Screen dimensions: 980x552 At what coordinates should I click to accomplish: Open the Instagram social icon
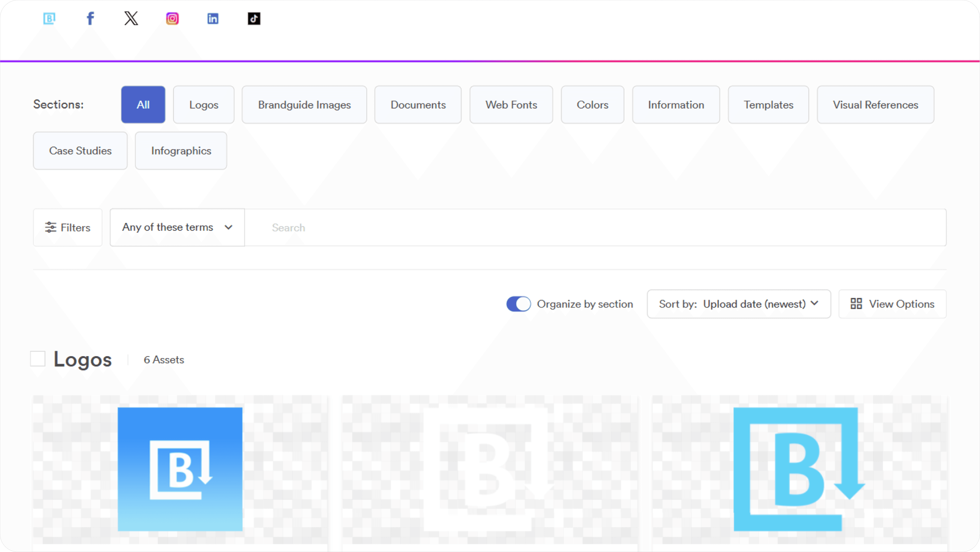pyautogui.click(x=172, y=18)
